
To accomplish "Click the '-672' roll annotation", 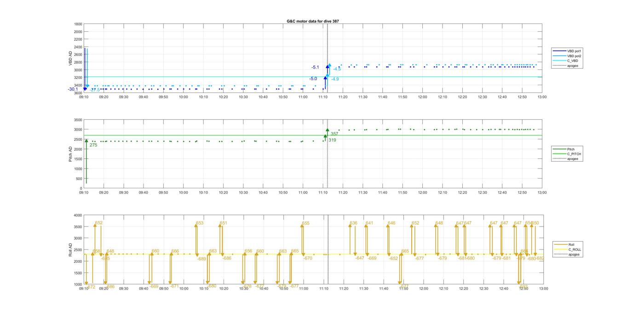I will pyautogui.click(x=91, y=287).
